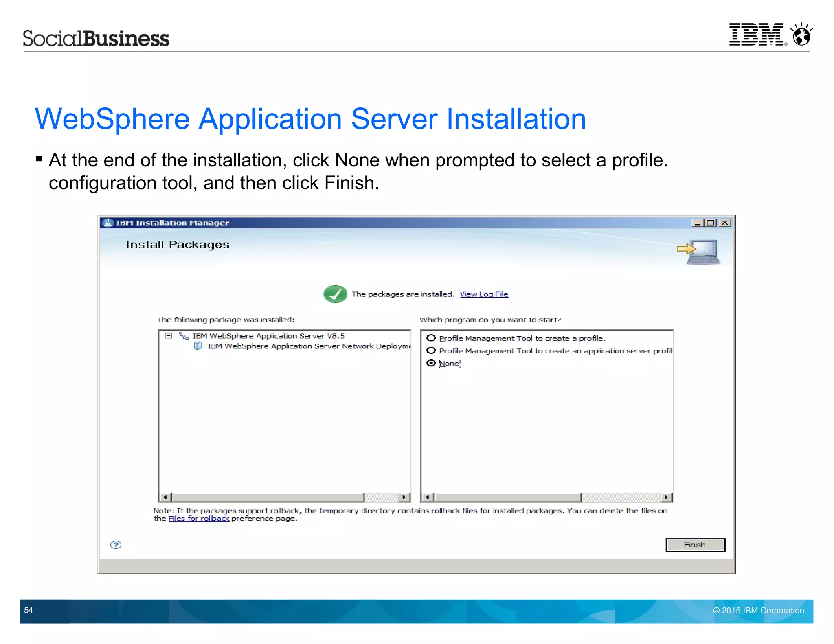Click the help question mark icon
Image resolution: width=834 pixels, height=644 pixels.
coord(116,545)
